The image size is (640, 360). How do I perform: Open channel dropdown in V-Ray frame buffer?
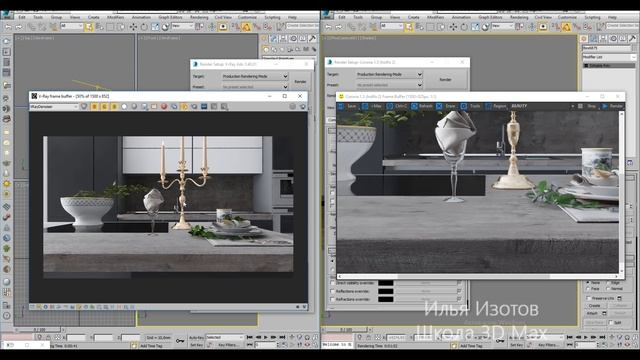54,107
